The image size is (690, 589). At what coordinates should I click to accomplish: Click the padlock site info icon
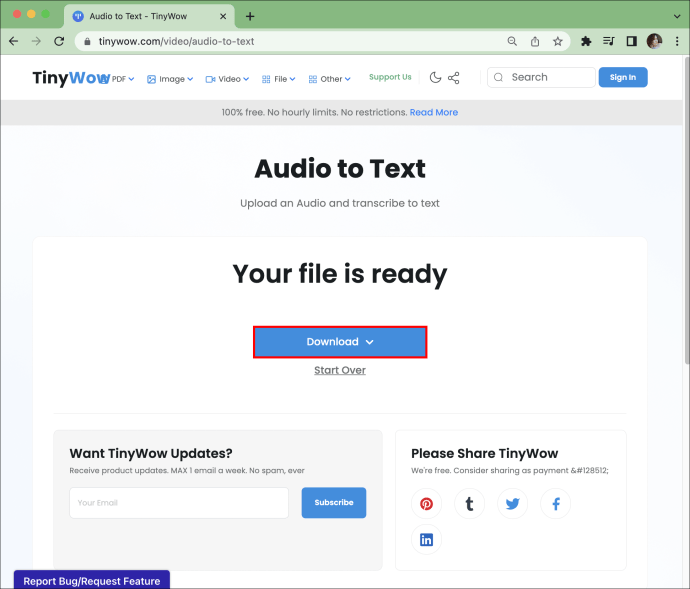[87, 41]
